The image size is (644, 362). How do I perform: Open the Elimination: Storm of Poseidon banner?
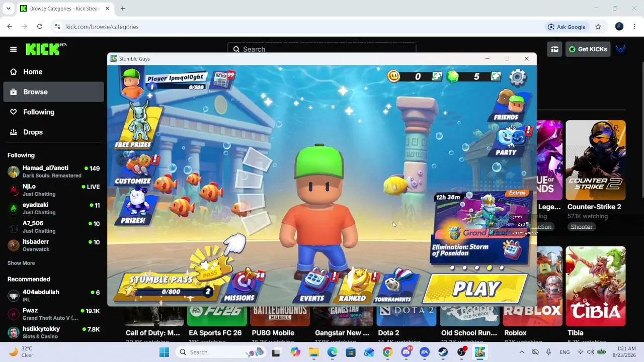coord(480,228)
